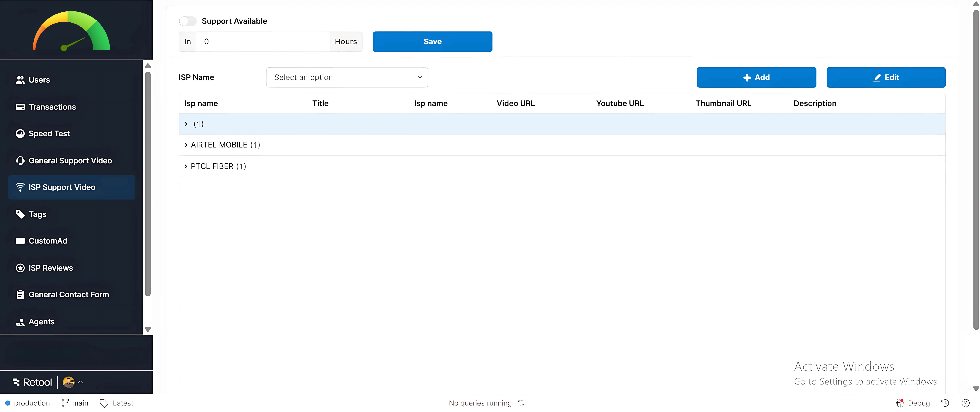Click the CustomAd rectangle icon

tap(20, 241)
